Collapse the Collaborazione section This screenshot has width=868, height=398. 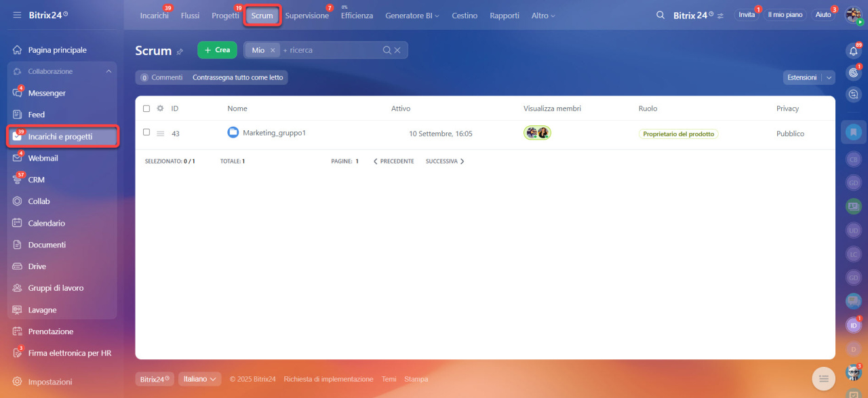coord(108,72)
